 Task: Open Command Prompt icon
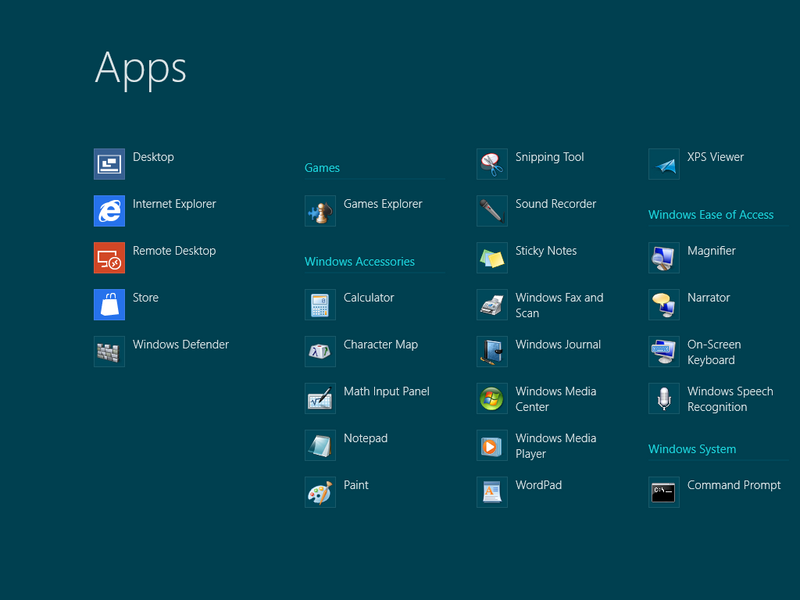(664, 493)
